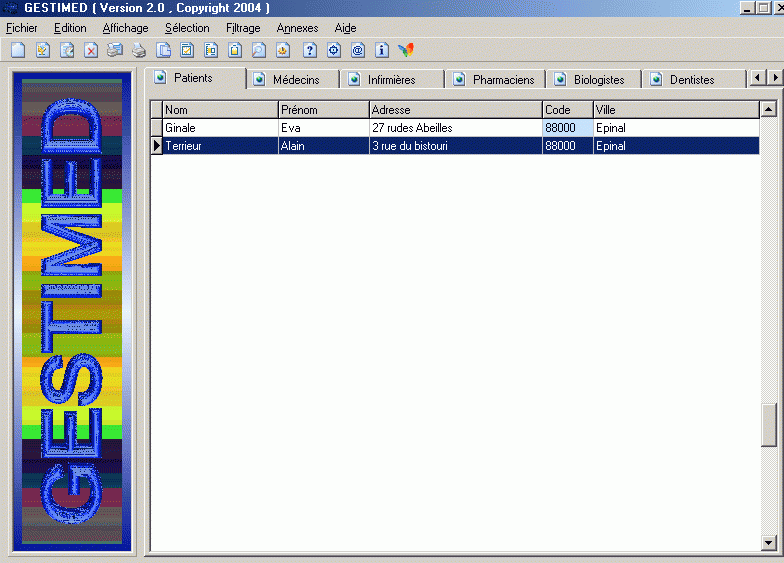The image size is (784, 563).
Task: Switch to the Médecins tab
Action: 294,80
